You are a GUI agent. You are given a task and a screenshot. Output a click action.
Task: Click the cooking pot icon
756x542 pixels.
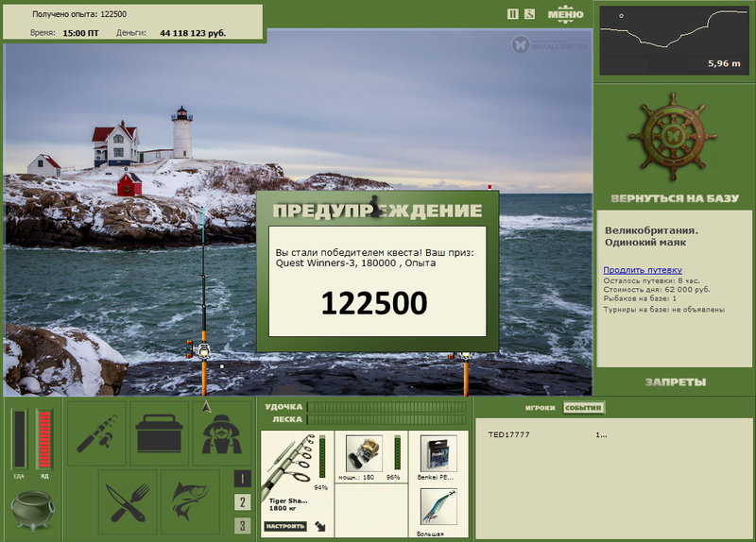(32, 510)
